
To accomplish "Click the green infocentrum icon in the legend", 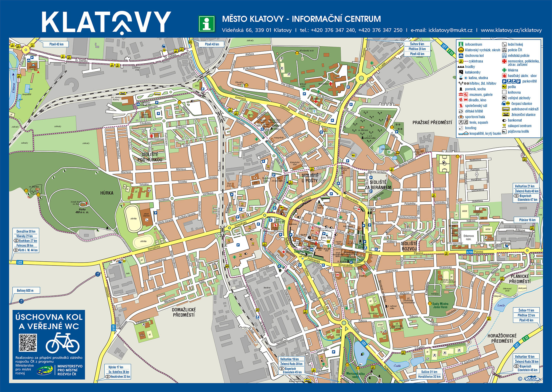I will pyautogui.click(x=461, y=44).
